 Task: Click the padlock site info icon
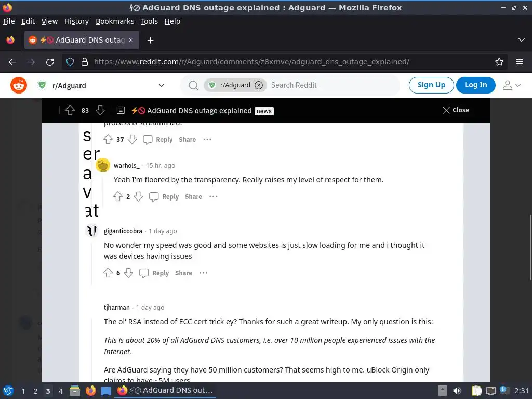click(85, 62)
